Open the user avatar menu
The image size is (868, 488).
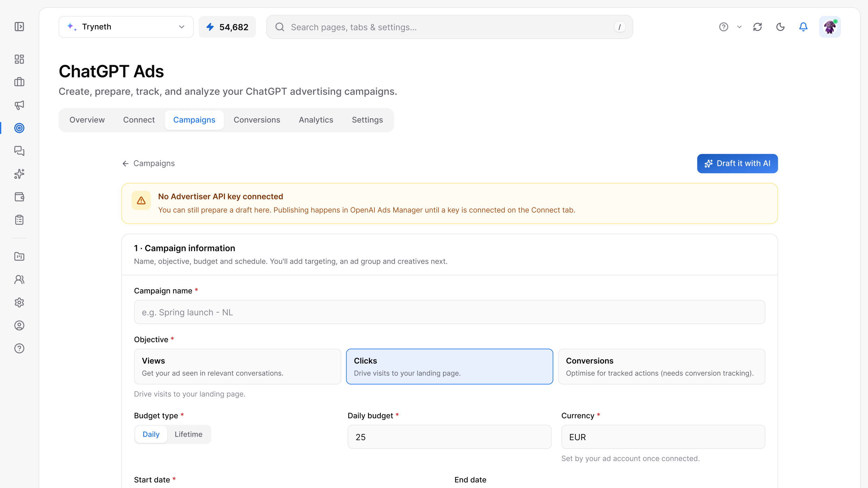coord(830,27)
